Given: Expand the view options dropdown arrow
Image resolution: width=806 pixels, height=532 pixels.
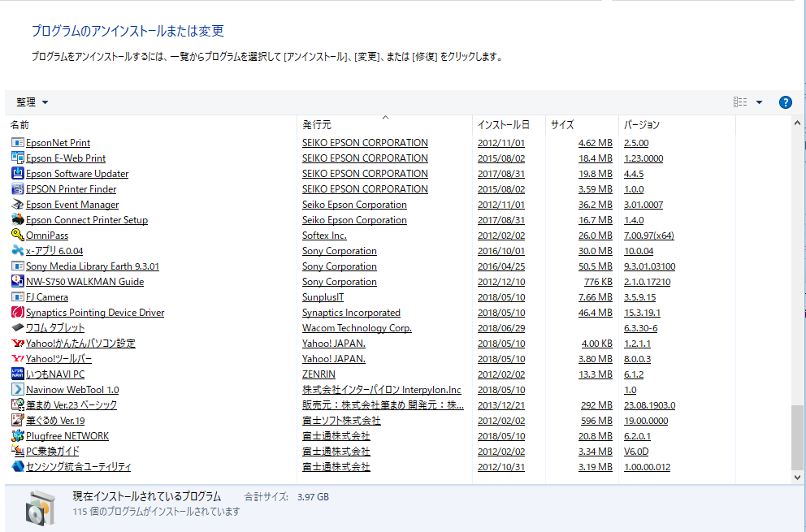Looking at the screenshot, I should (x=759, y=102).
